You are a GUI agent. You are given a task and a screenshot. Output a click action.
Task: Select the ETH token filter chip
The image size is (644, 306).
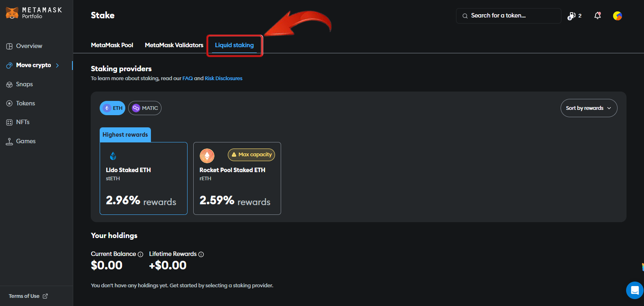[x=112, y=108]
